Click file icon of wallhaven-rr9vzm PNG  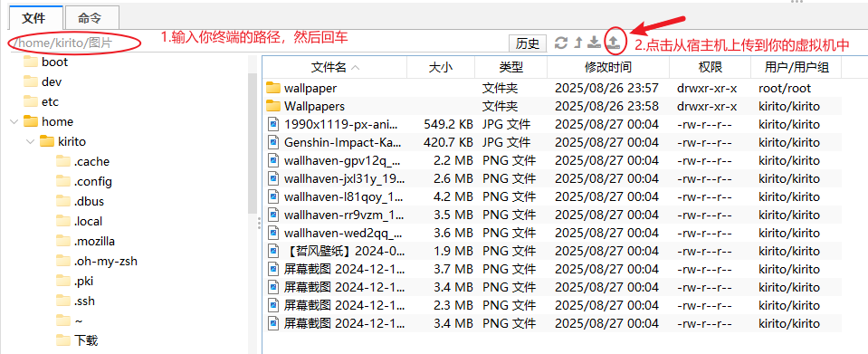[273, 215]
